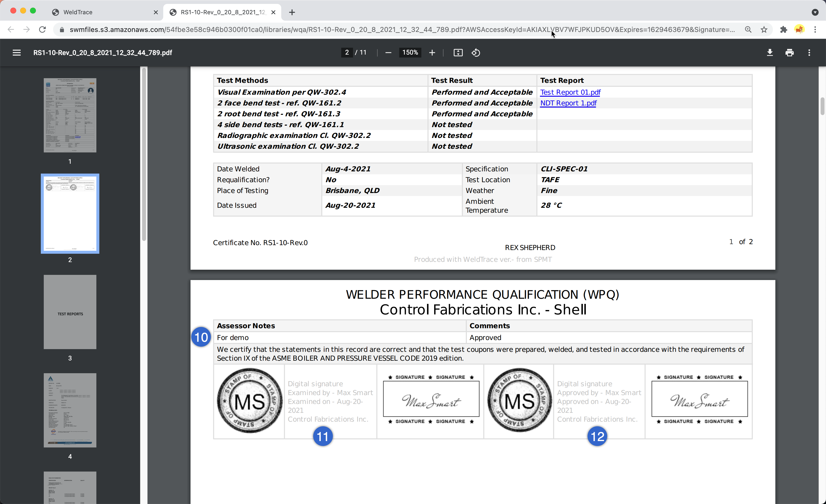The width and height of the screenshot is (826, 504).
Task: Toggle the PDF sidebar menu icon
Action: click(x=16, y=53)
